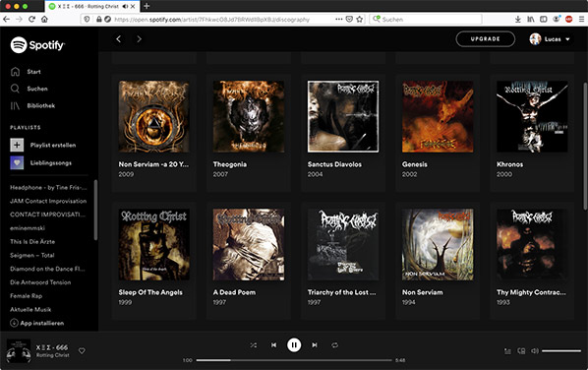The width and height of the screenshot is (588, 370).
Task: Go forward with Spotify's forward chevron
Action: (139, 38)
